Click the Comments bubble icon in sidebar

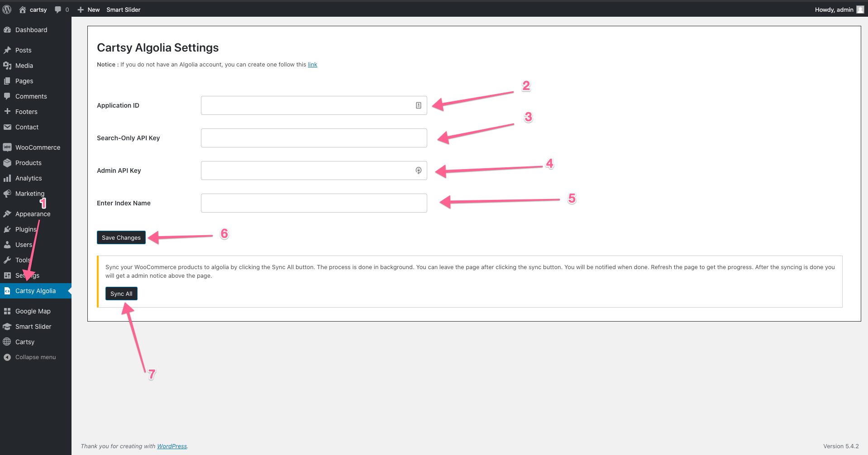[x=7, y=96]
